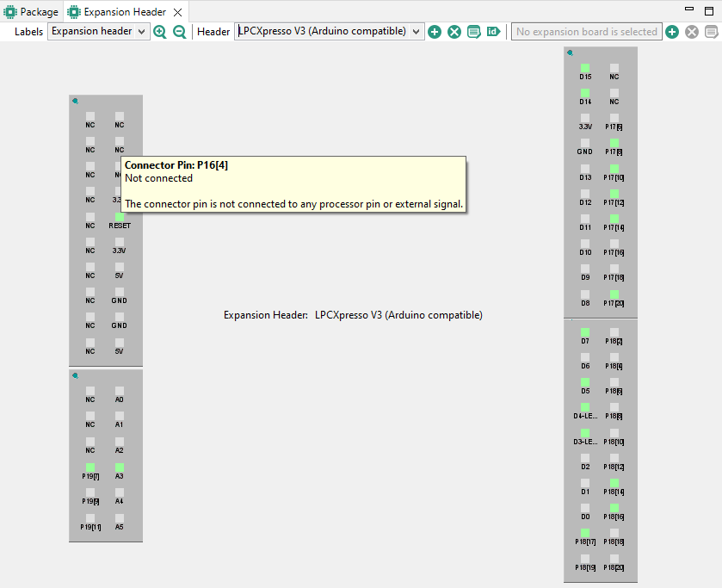
Task: Toggle the RESET connector pin
Action: [x=120, y=216]
